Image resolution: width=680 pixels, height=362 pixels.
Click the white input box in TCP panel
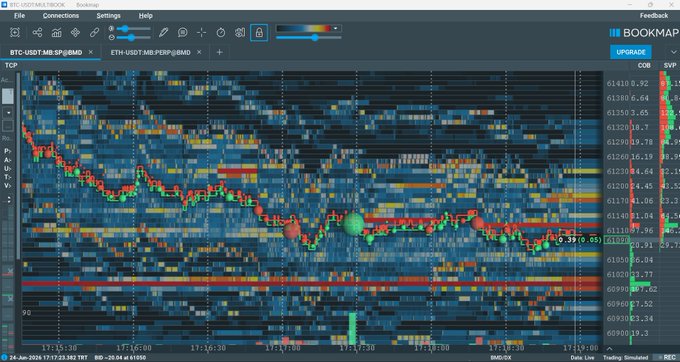coord(7,96)
